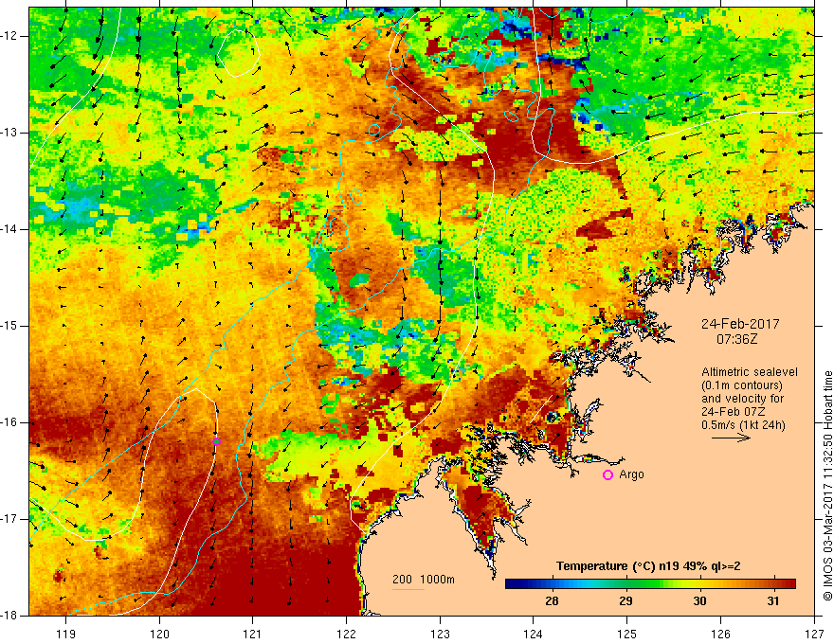Click the longitude label 121
834x644 pixels.
click(253, 634)
